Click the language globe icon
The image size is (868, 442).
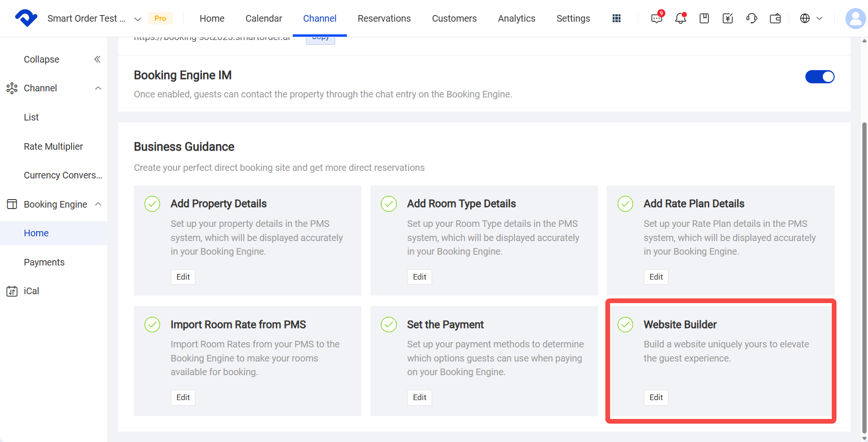[x=805, y=18]
